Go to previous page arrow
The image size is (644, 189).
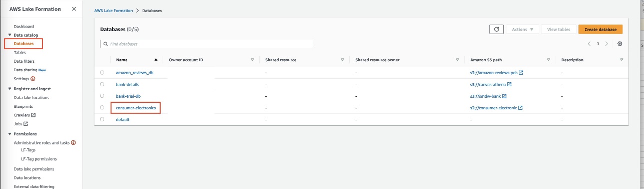[x=589, y=44]
